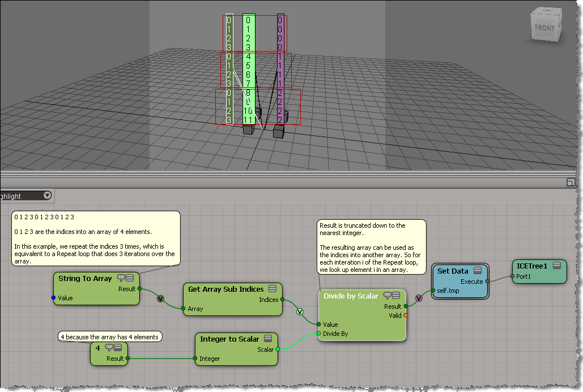Click the orange Valid output port
The height and width of the screenshot is (392, 583).
click(406, 316)
